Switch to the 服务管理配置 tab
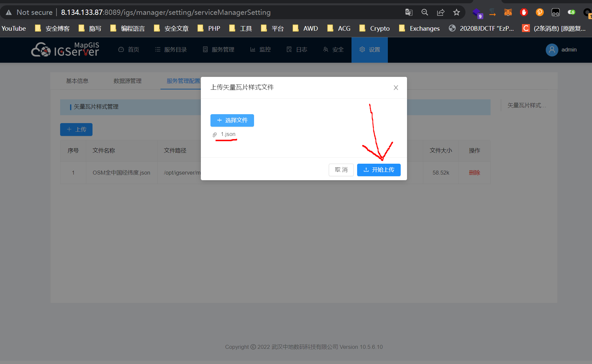 pos(183,81)
